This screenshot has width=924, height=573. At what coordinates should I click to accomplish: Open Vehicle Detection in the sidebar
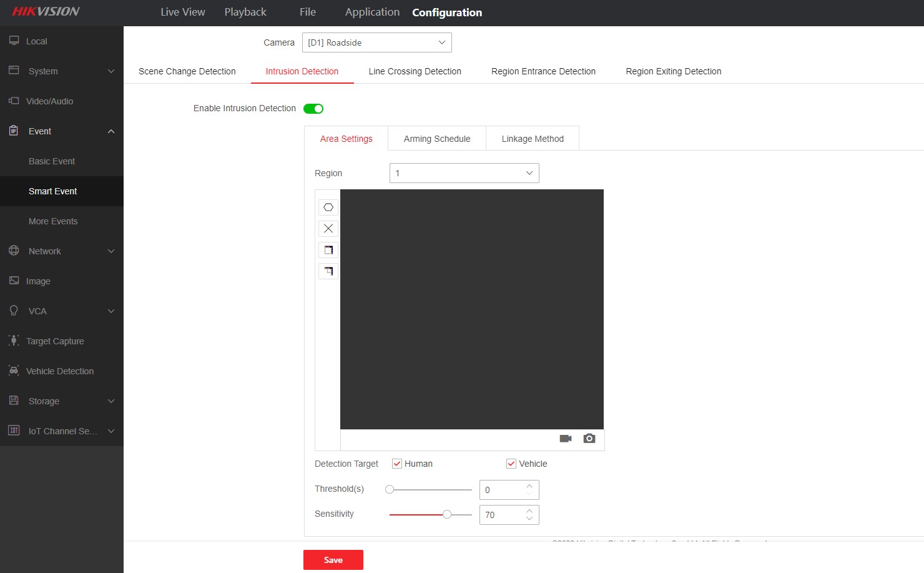pyautogui.click(x=60, y=371)
